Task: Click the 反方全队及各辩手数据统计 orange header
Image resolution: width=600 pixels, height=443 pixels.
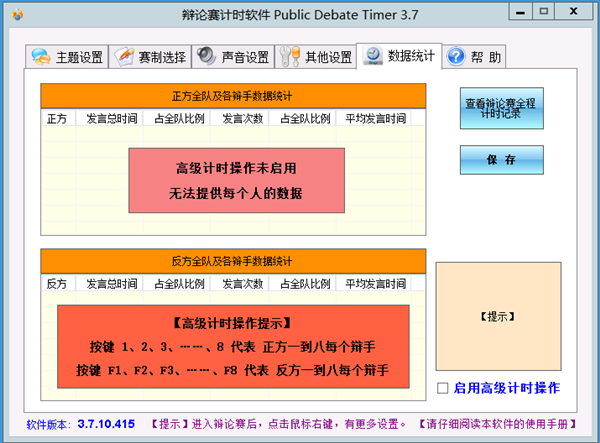Action: pos(233,261)
